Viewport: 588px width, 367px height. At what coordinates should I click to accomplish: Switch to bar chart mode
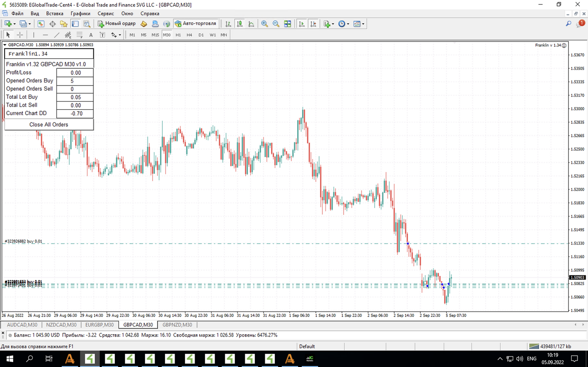point(228,24)
